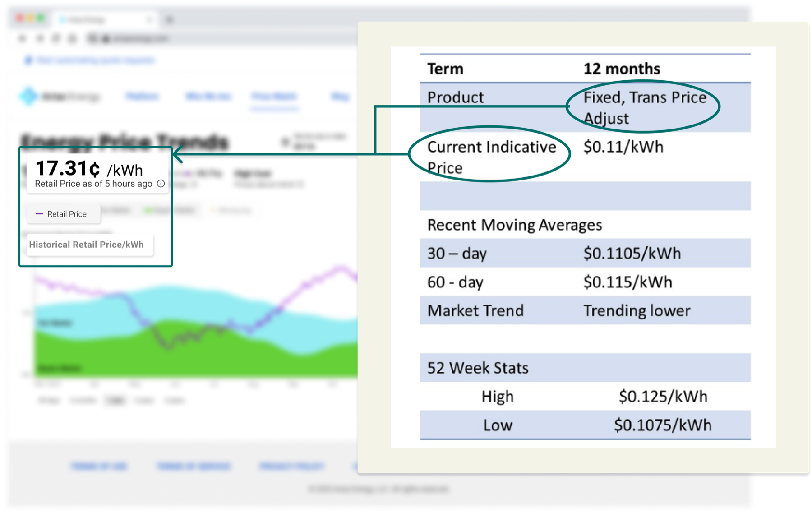Image resolution: width=812 pixels, height=513 pixels.
Task: Reload the page with the refresh icon
Action: click(56, 39)
